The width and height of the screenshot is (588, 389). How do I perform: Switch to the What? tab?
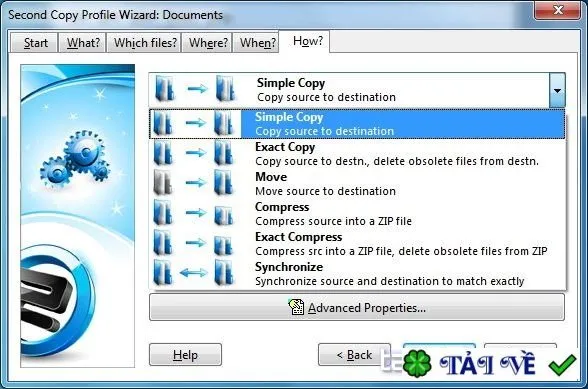click(x=82, y=43)
